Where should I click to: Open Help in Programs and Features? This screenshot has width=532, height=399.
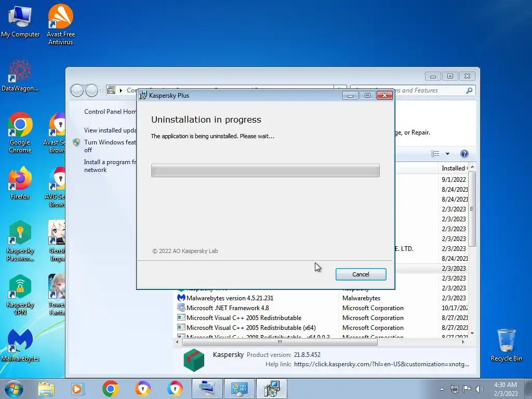click(x=464, y=154)
